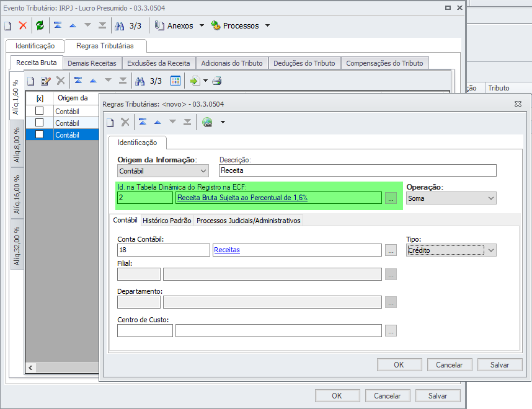The height and width of the screenshot is (409, 532).
Task: Open Compensações do Tributo tab
Action: point(384,63)
